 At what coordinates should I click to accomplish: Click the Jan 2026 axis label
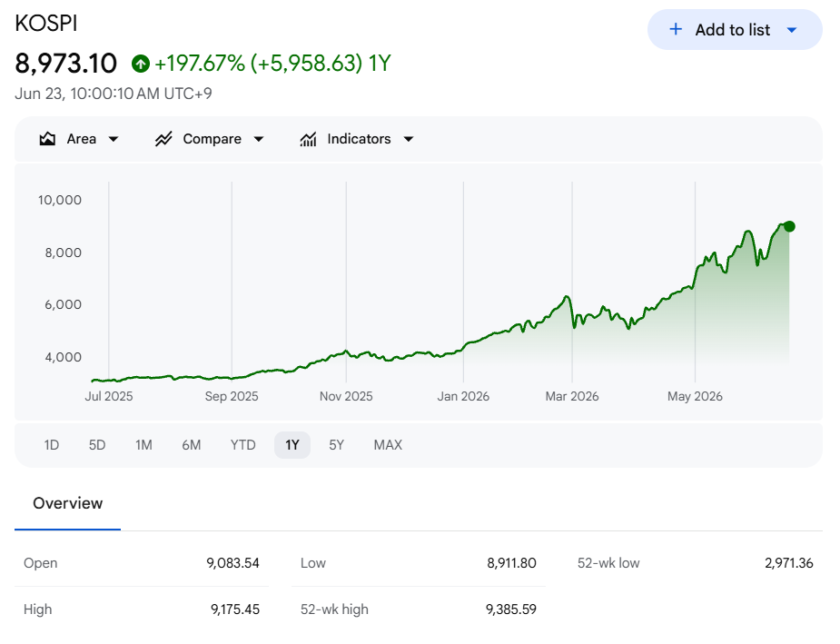pos(463,396)
